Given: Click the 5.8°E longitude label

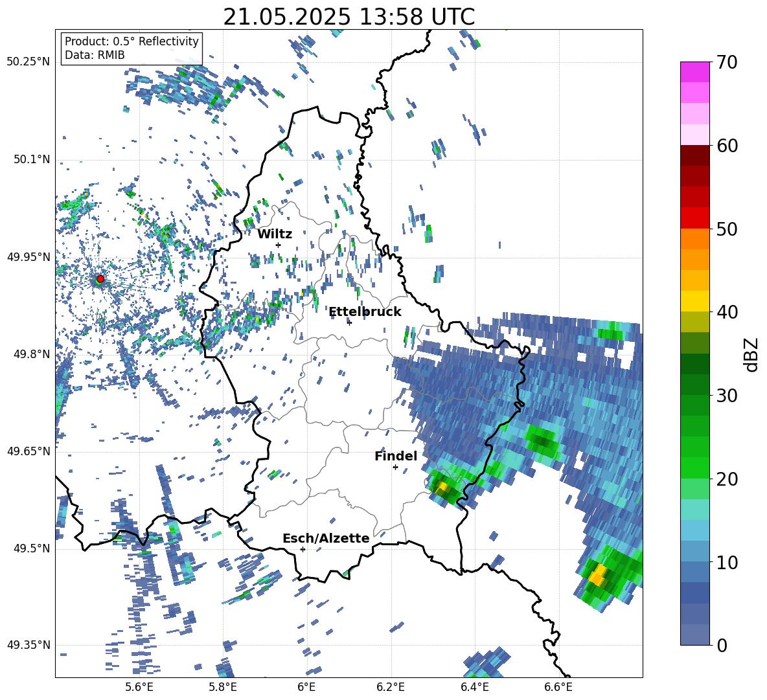Looking at the screenshot, I should pyautogui.click(x=223, y=687).
